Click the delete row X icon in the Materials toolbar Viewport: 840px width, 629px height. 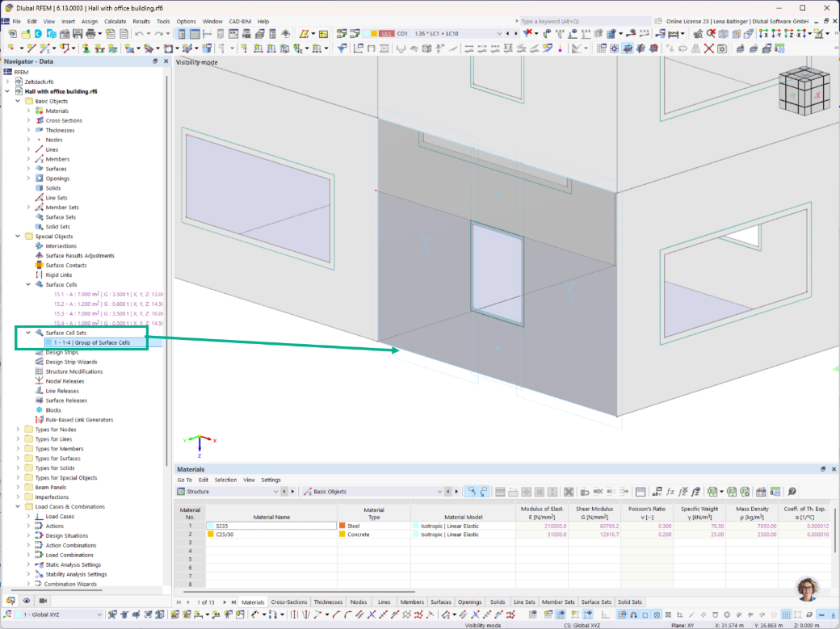pyautogui.click(x=569, y=491)
